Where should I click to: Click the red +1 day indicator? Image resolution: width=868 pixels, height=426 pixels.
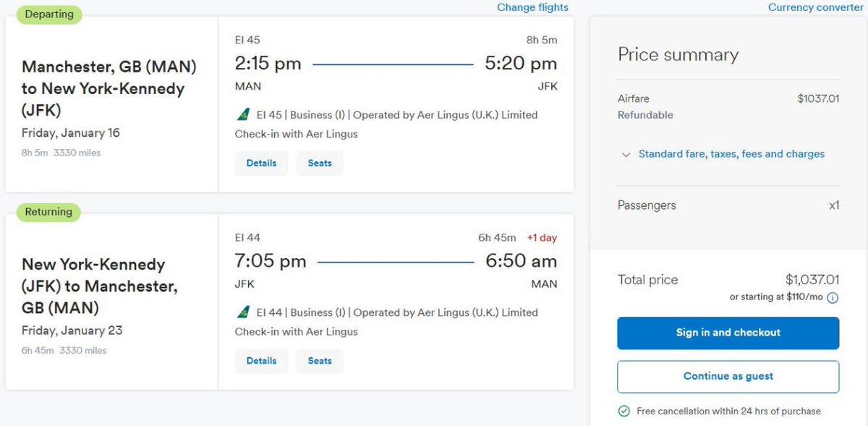pos(542,237)
